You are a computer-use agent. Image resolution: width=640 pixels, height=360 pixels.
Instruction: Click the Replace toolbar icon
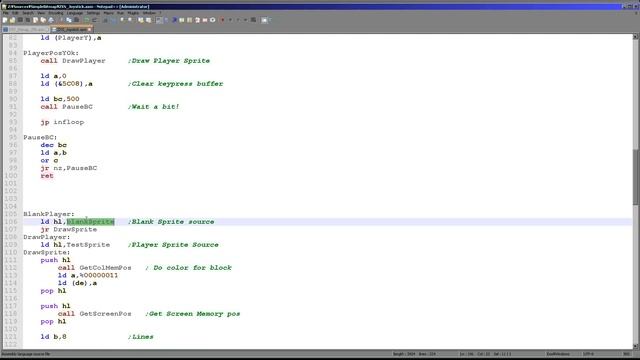click(x=114, y=20)
